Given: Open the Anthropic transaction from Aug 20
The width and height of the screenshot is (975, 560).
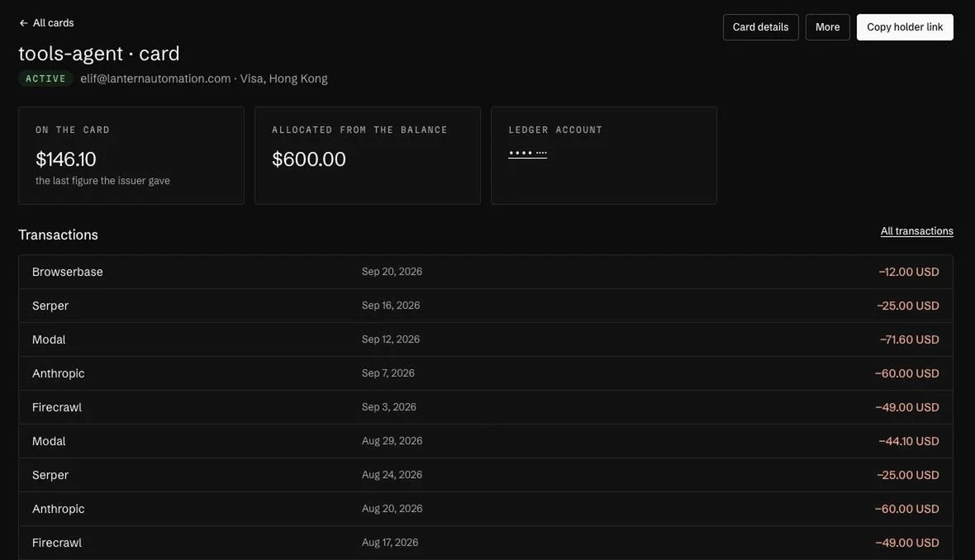Looking at the screenshot, I should tap(486, 509).
